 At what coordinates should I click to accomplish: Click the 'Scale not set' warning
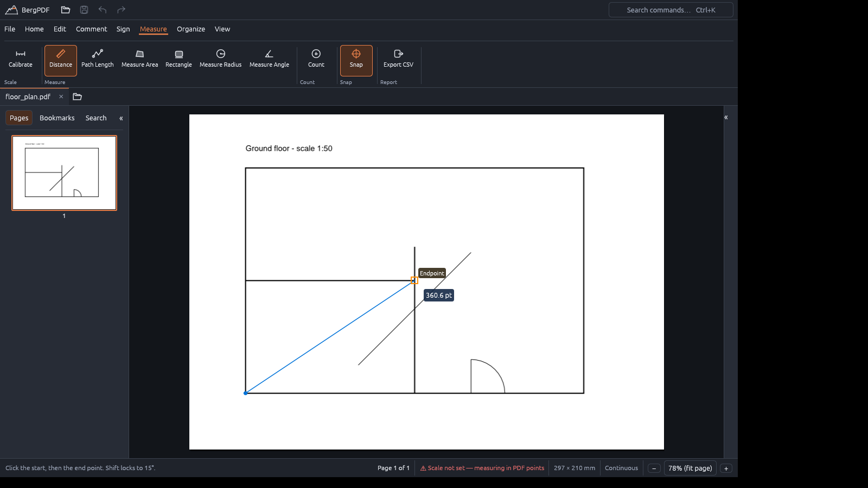coord(482,468)
